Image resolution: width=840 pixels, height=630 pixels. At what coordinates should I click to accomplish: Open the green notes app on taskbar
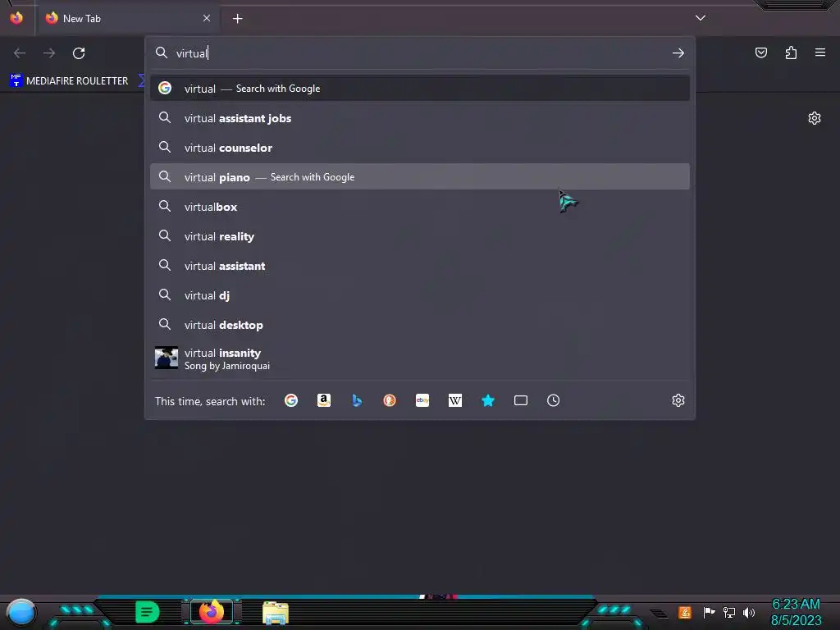point(148,612)
